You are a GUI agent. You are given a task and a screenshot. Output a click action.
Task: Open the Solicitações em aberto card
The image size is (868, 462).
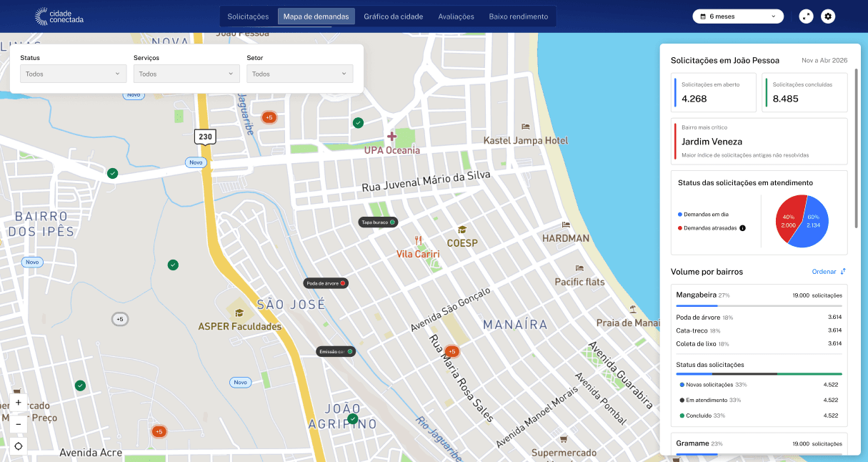click(714, 92)
